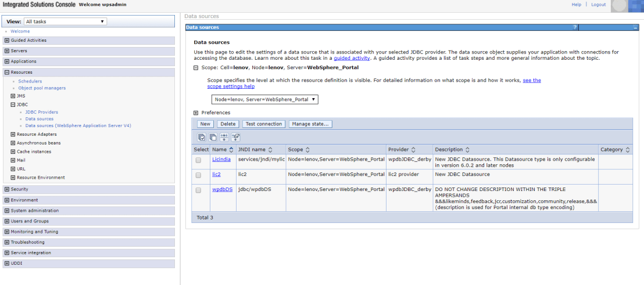Tick the wpdbDS data source checkbox
The image size is (644, 285).
pyautogui.click(x=199, y=190)
